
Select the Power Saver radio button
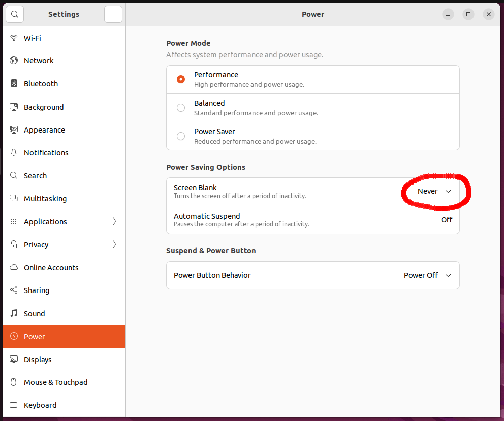click(181, 136)
